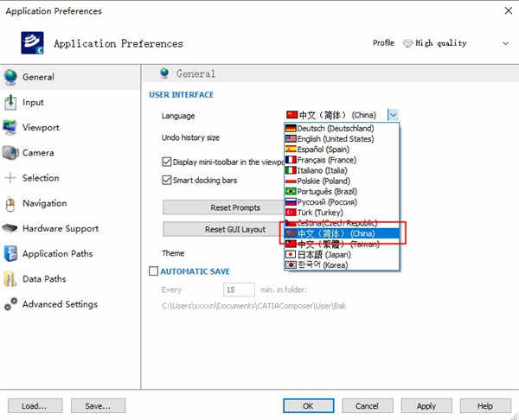The width and height of the screenshot is (519, 420).
Task: Choose English (United States) language
Action: pyautogui.click(x=342, y=139)
